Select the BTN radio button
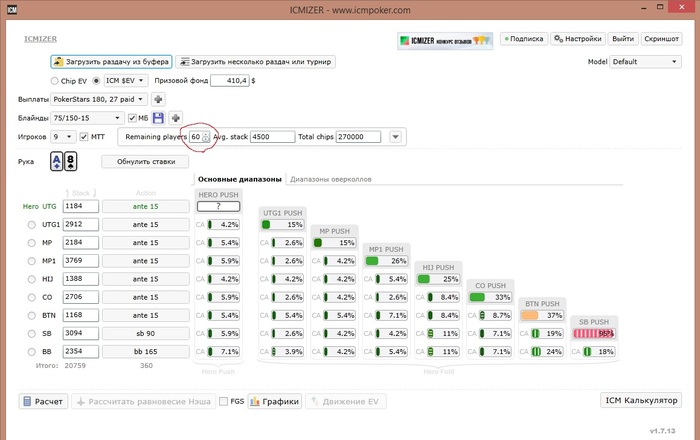 (31, 315)
